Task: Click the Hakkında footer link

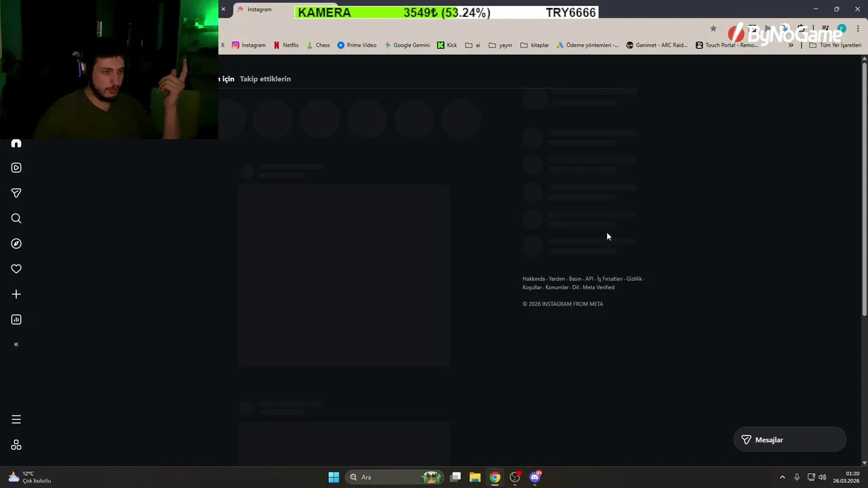Action: [534, 279]
